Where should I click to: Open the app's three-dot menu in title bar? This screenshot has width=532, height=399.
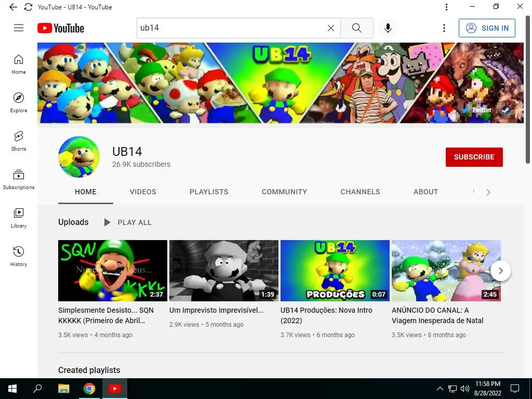coord(446,7)
